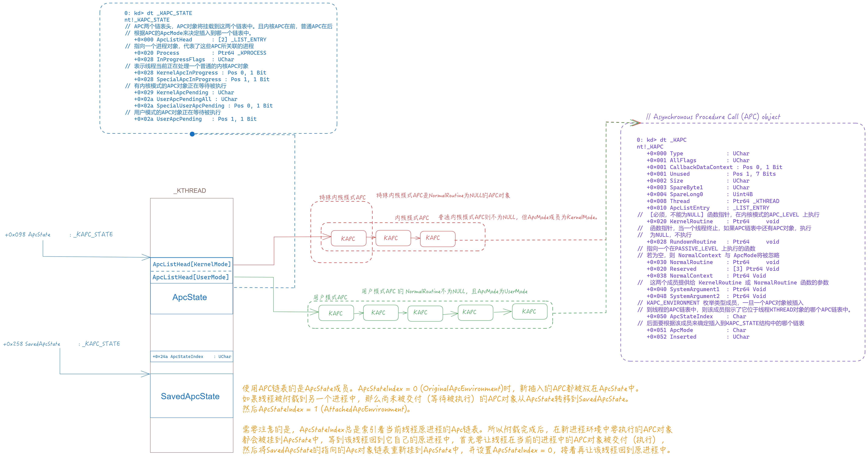The height and width of the screenshot is (458, 868).
Task: Select the '+0x029 KernelApcPending : UChar' line
Action: tap(184, 93)
